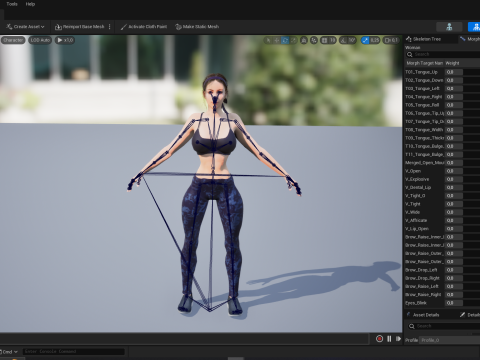Open the Cmd console type dropdown

9,352
